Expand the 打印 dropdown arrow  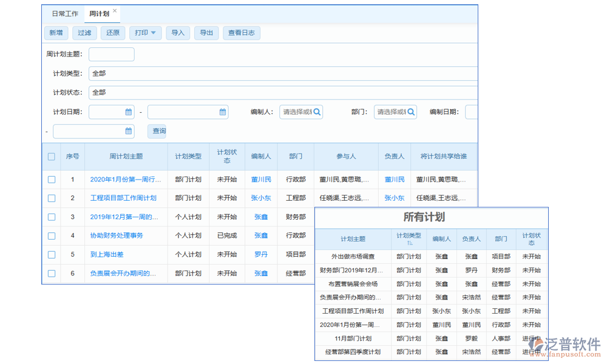pyautogui.click(x=154, y=33)
